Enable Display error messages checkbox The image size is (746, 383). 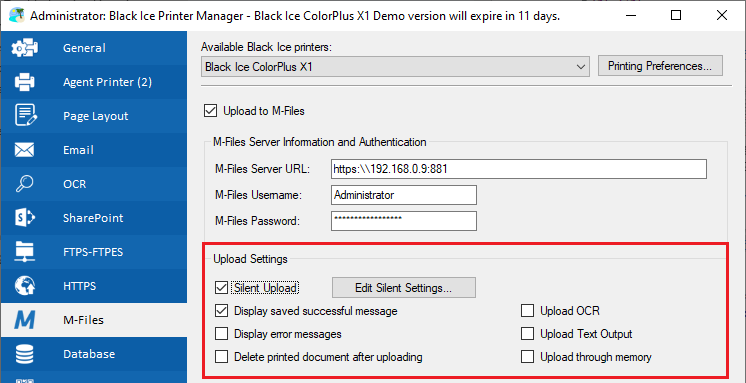pyautogui.click(x=221, y=334)
